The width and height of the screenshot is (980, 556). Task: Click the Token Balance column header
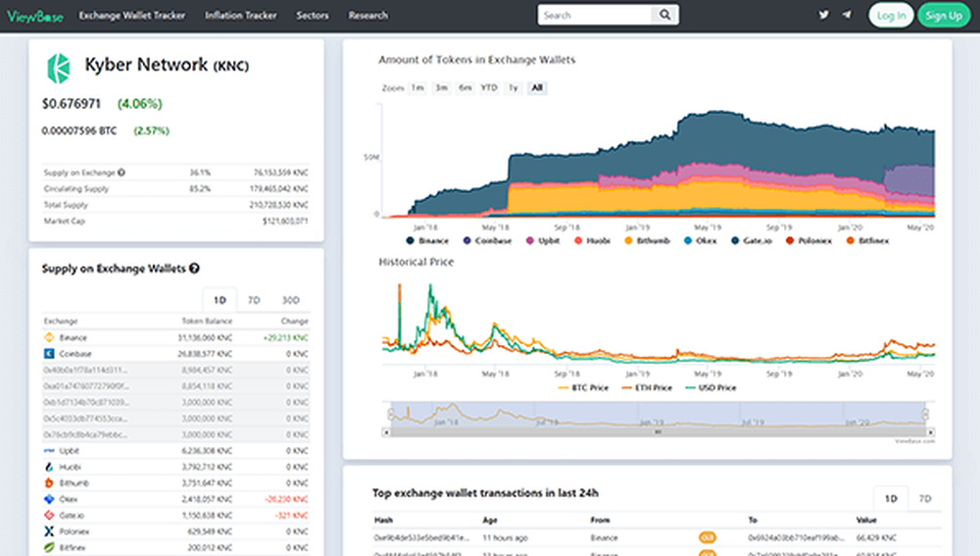(x=207, y=321)
